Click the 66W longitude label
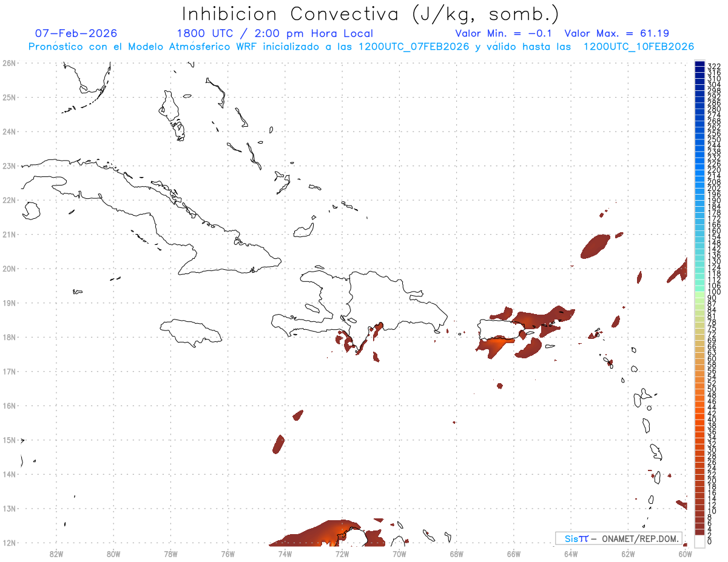 [514, 553]
